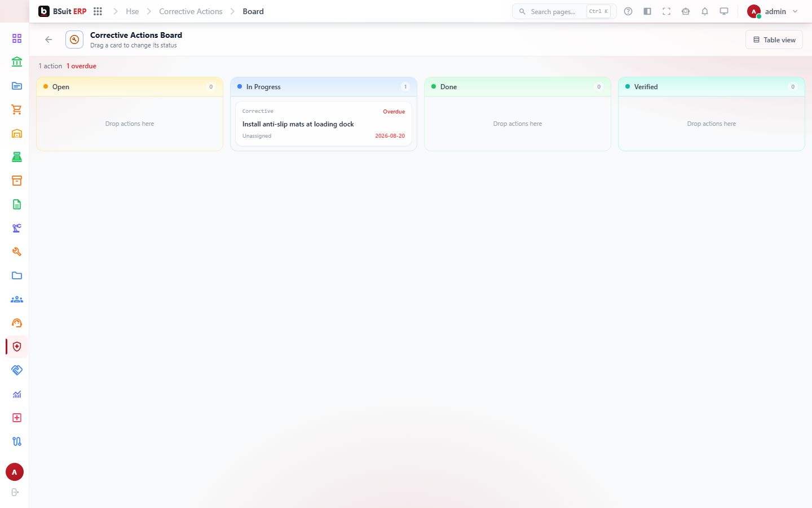Open the robotic arm manufacturing icon
This screenshot has height=508, width=812.
click(17, 228)
